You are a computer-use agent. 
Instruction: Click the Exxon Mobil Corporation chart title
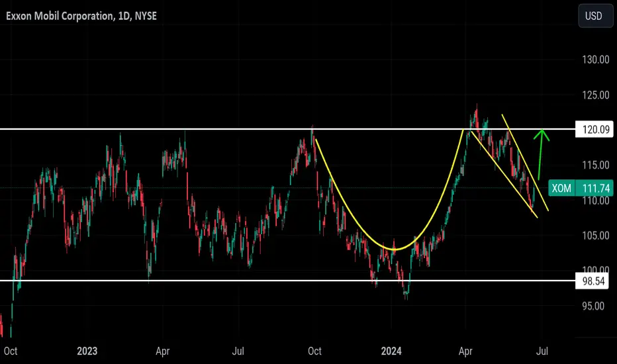tap(81, 16)
